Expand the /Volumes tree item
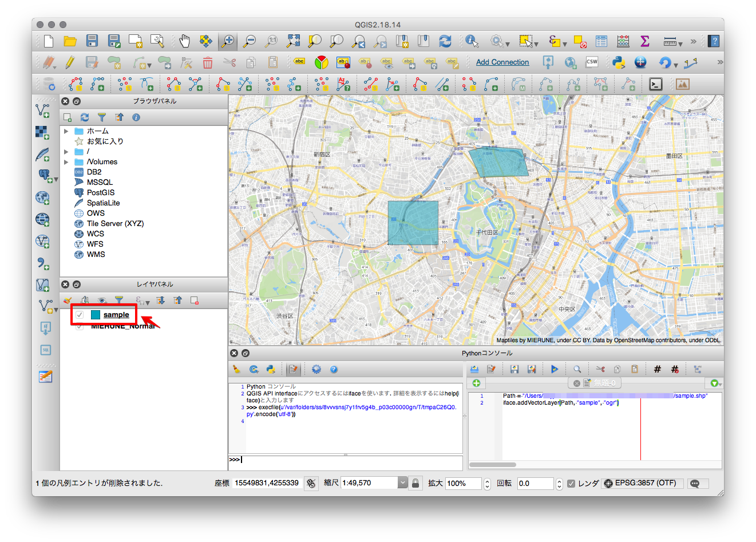Image resolution: width=756 pixels, height=542 pixels. (66, 162)
